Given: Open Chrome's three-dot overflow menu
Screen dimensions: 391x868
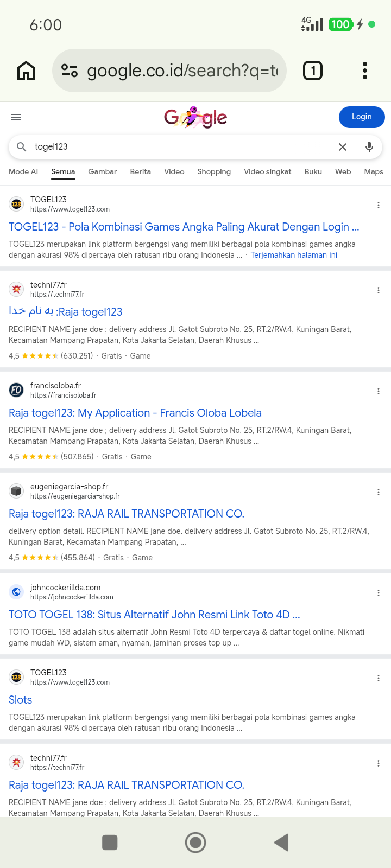Looking at the screenshot, I should 365,71.
